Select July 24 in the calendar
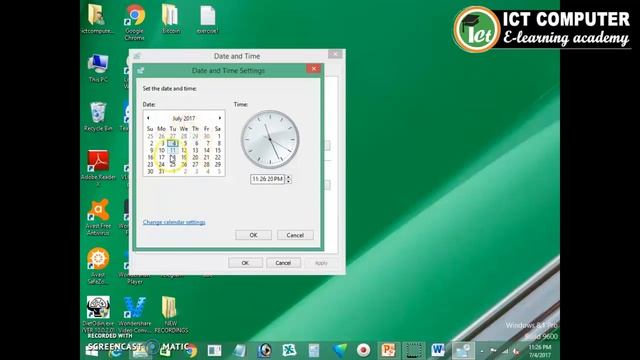The height and width of the screenshot is (360, 640). 162,164
